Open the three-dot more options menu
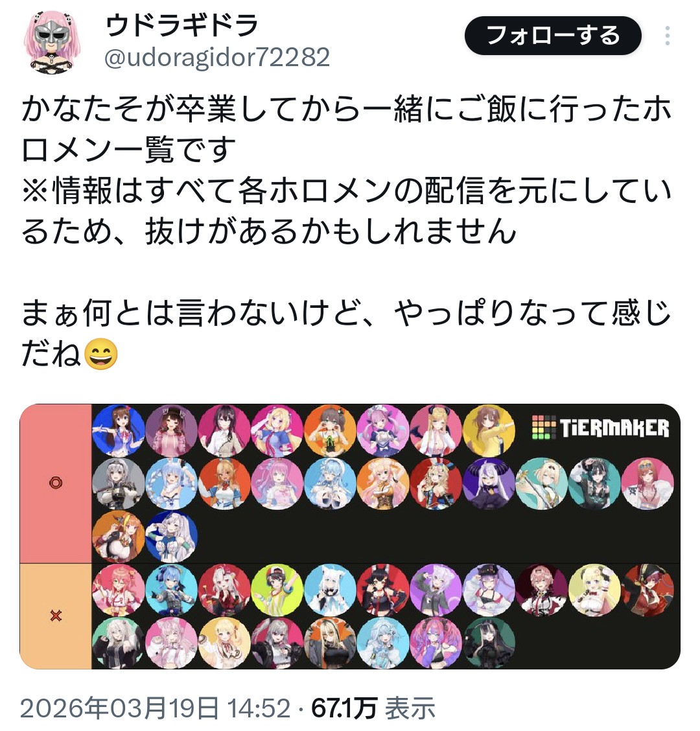 click(668, 36)
